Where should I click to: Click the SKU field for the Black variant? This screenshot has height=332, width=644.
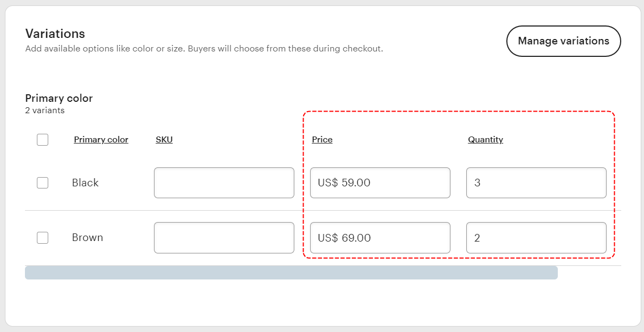click(223, 183)
